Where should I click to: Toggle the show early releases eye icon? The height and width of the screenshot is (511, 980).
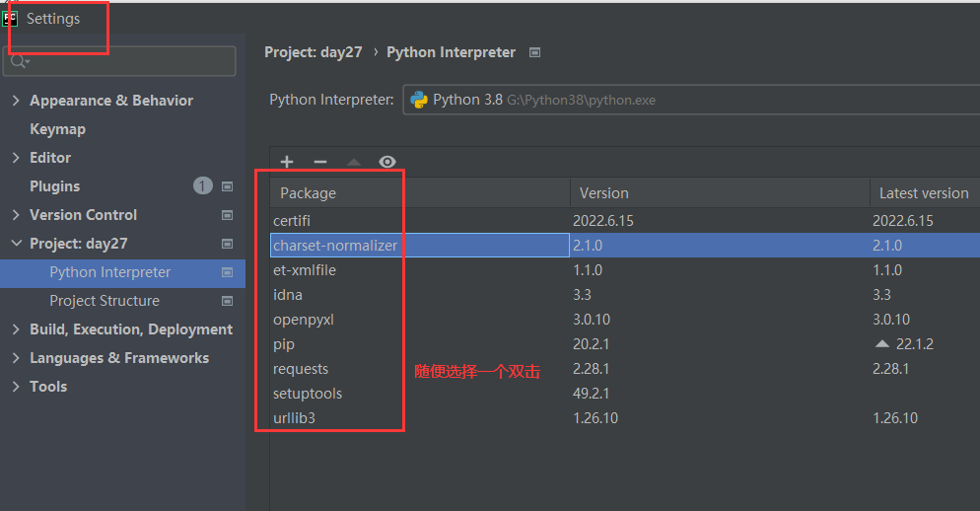click(x=387, y=162)
